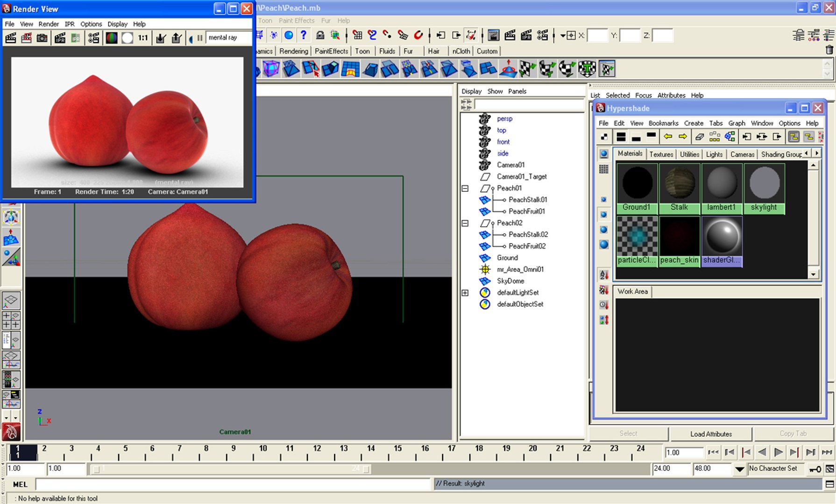Open render settings in Render View toolbar
Viewport: 836px width, 504px height.
tap(93, 38)
